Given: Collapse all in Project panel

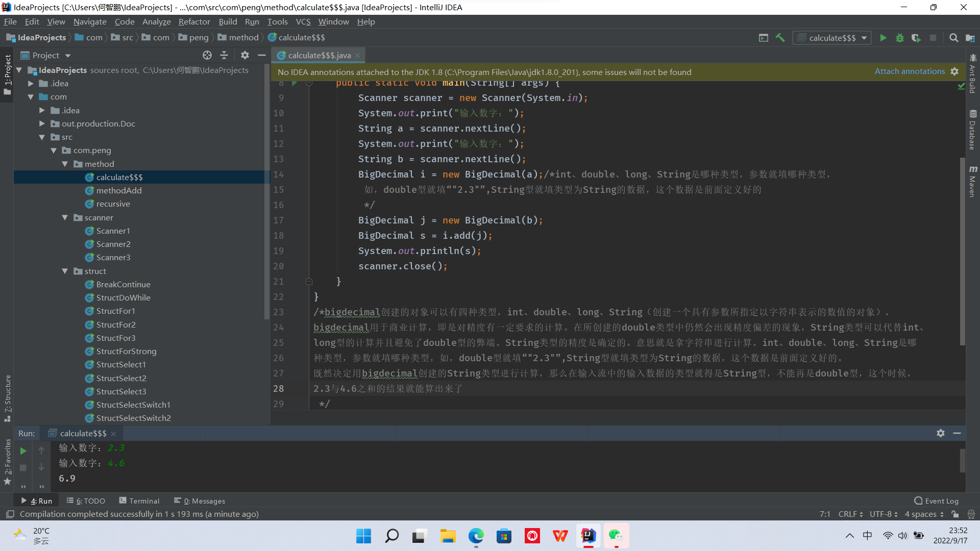Looking at the screenshot, I should click(x=224, y=55).
